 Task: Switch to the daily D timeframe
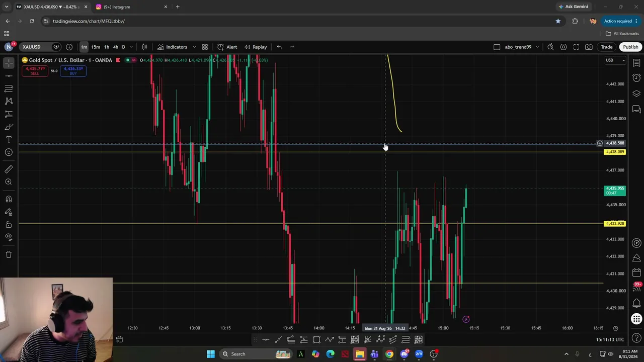(123, 47)
